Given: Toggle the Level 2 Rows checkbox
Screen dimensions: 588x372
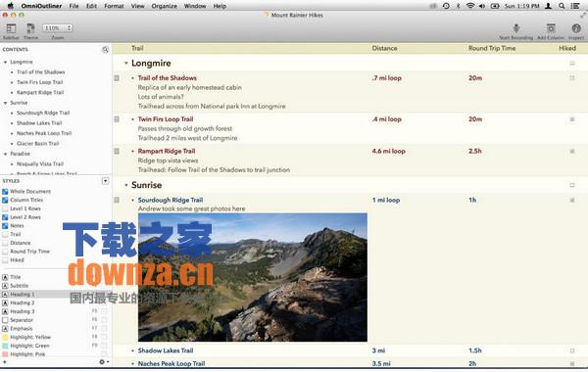Looking at the screenshot, I should (x=5, y=217).
